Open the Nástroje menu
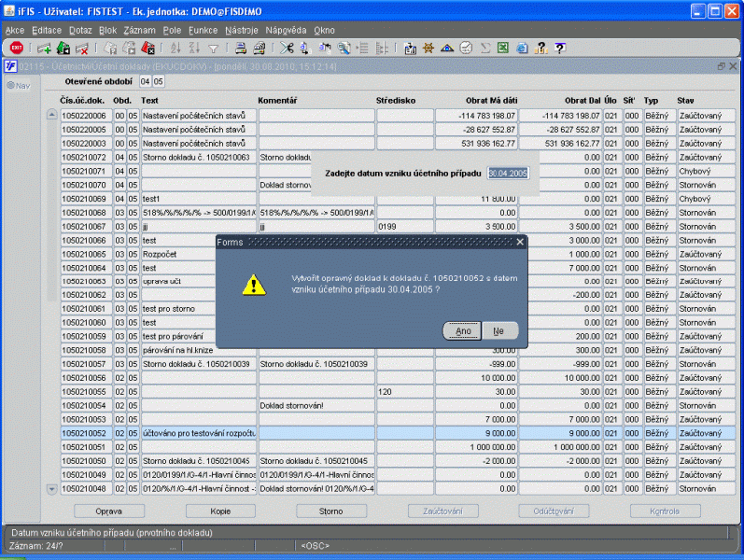Viewport: 744px width, 560px height. tap(242, 31)
